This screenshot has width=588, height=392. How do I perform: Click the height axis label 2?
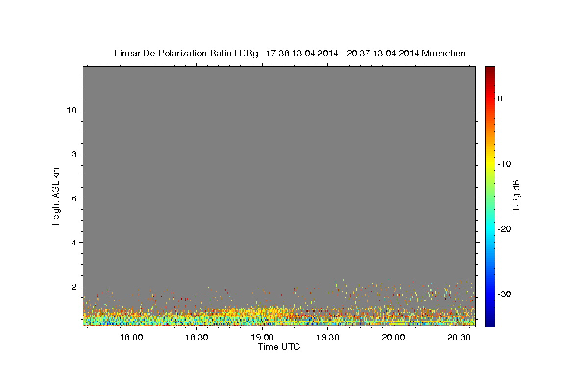coord(73,287)
